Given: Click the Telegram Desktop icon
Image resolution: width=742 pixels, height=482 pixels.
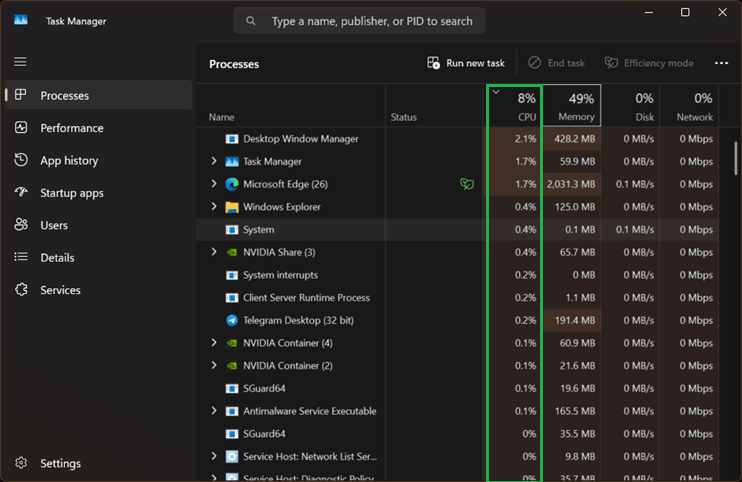Looking at the screenshot, I should 232,320.
